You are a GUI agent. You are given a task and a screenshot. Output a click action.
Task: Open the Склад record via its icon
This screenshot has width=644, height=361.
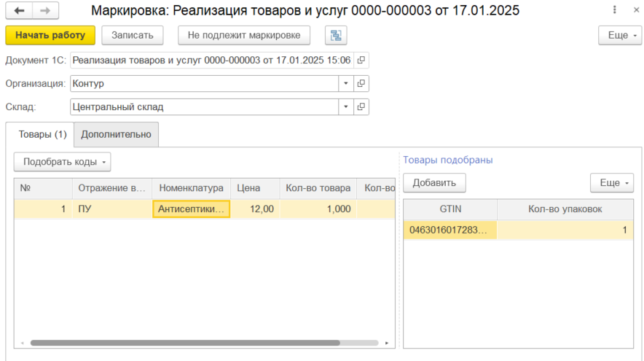click(x=361, y=106)
